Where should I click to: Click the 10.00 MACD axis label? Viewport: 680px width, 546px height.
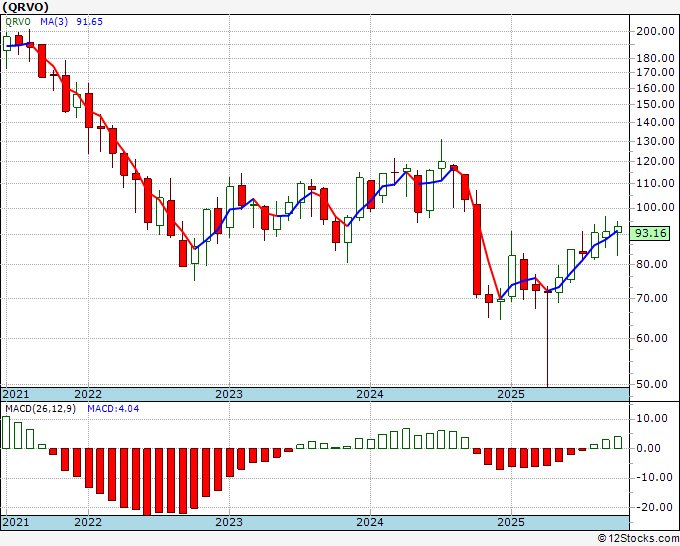[x=654, y=418]
